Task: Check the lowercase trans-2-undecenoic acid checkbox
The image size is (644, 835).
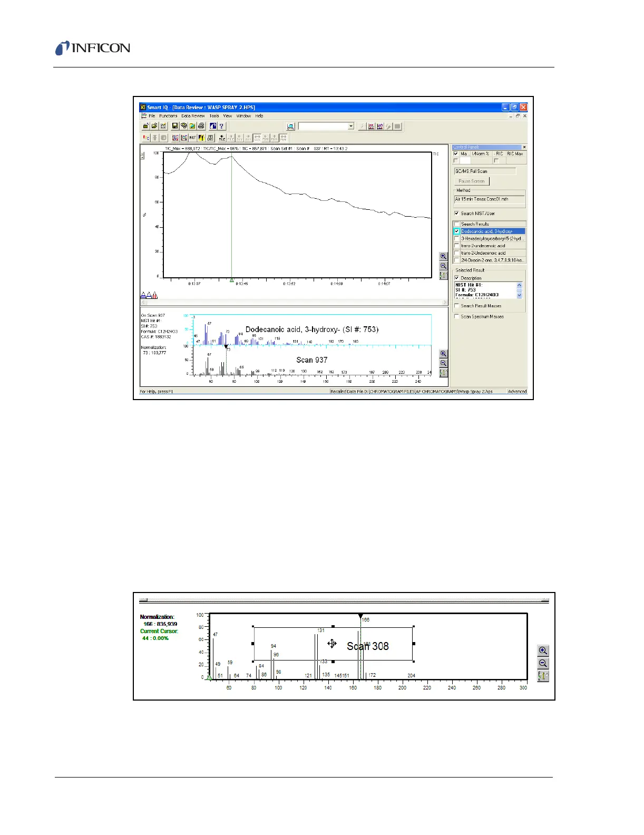Action: coord(456,246)
